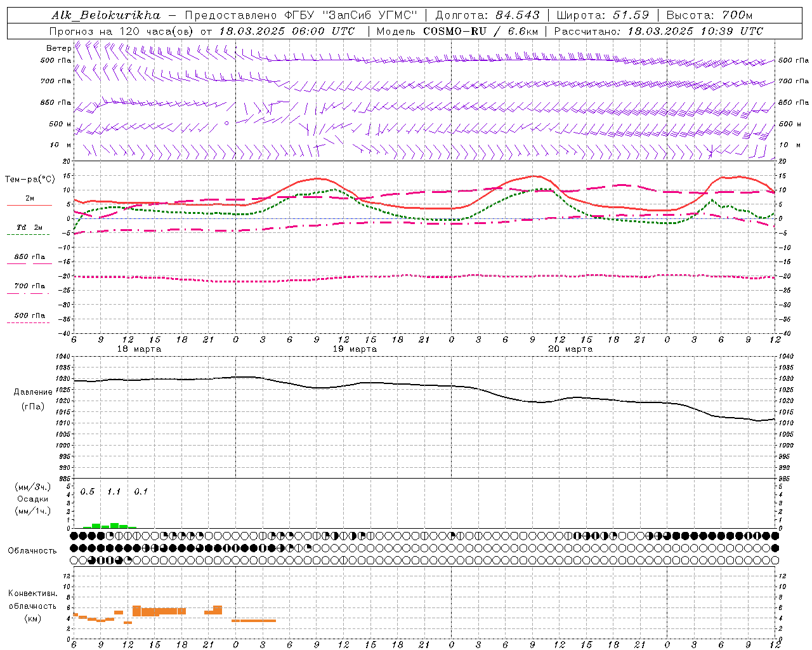Click the (мм/3ч.) unit label

click(33, 487)
